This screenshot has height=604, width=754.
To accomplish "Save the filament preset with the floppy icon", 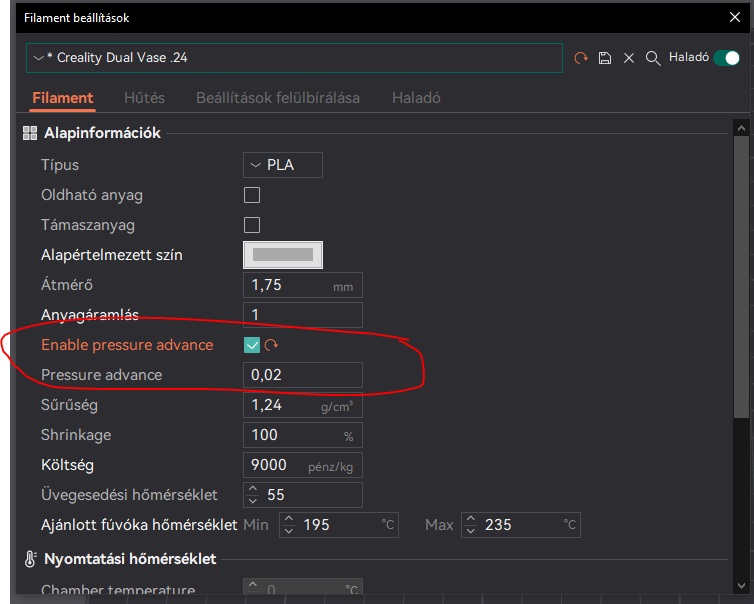I will (x=604, y=58).
